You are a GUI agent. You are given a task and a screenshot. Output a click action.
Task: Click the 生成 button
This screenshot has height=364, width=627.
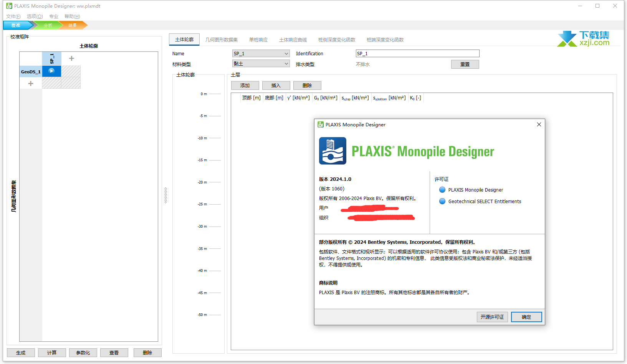(21, 352)
